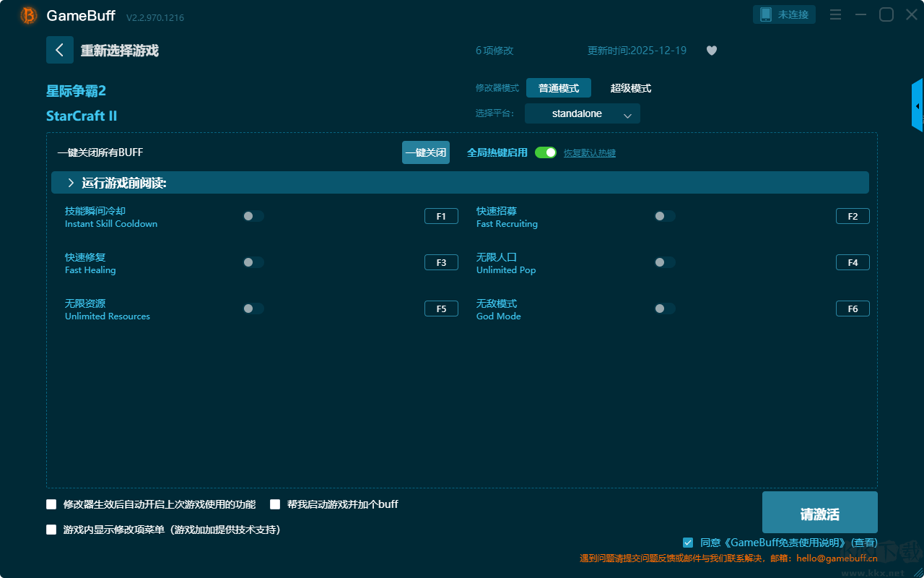Click the 请激活 activation button
The height and width of the screenshot is (578, 924).
819,513
